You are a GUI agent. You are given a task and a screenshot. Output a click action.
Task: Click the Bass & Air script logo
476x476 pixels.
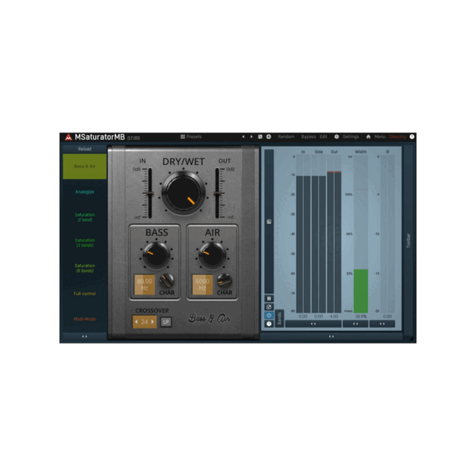pos(209,318)
